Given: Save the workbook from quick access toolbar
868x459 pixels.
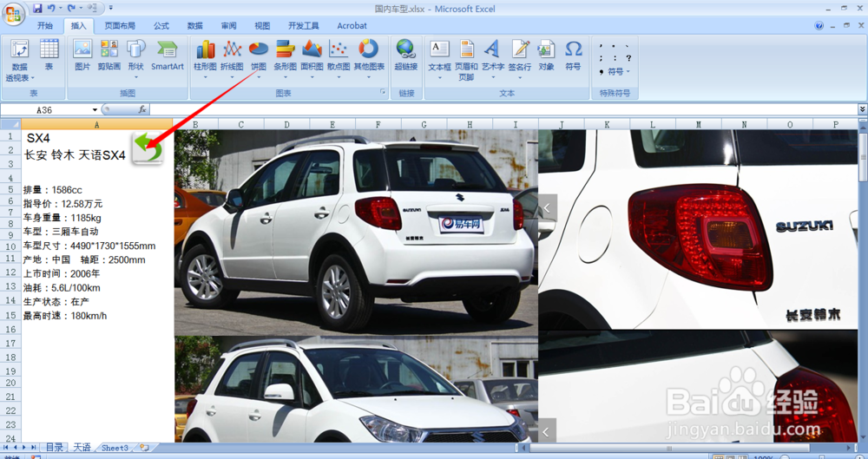Looking at the screenshot, I should pyautogui.click(x=37, y=9).
